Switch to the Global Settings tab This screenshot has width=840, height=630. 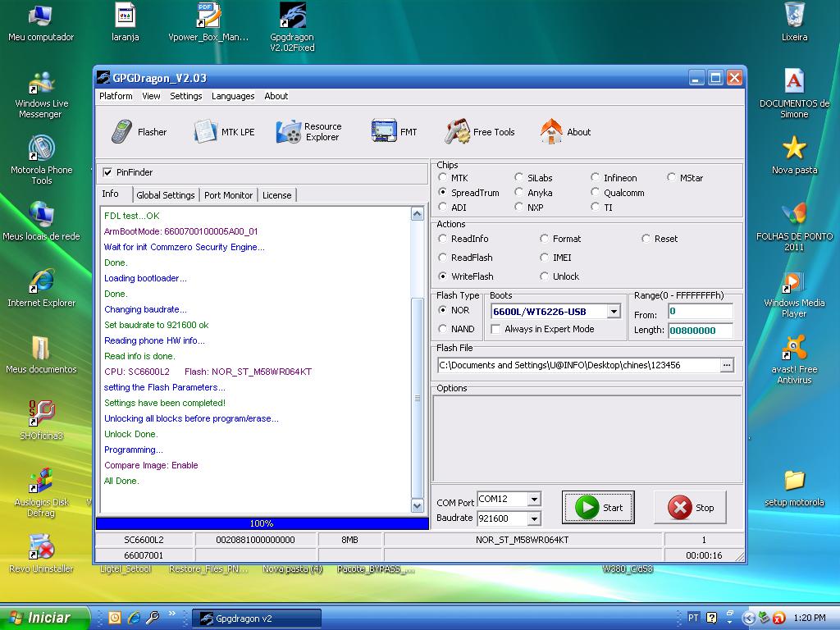click(x=166, y=195)
